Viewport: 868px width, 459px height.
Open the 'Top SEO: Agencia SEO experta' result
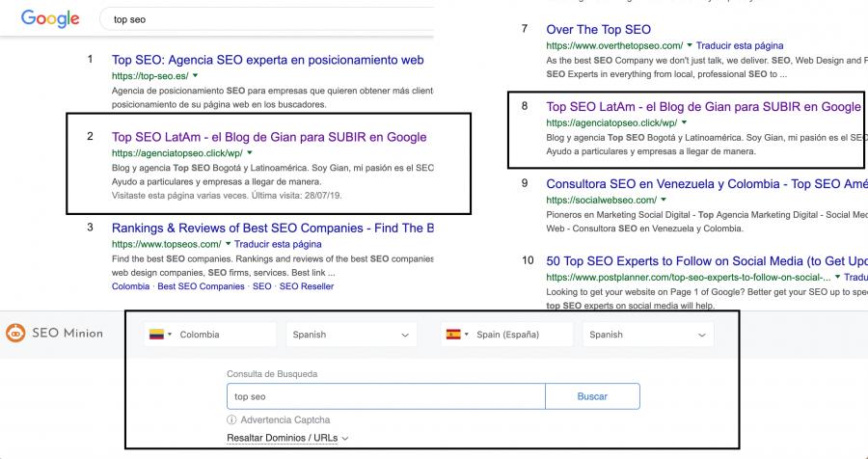coord(268,60)
